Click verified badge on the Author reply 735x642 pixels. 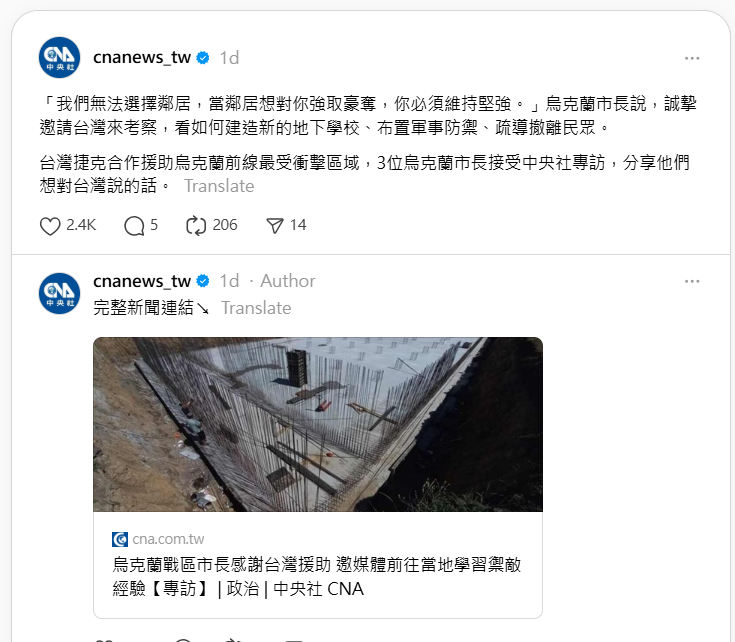click(x=203, y=281)
